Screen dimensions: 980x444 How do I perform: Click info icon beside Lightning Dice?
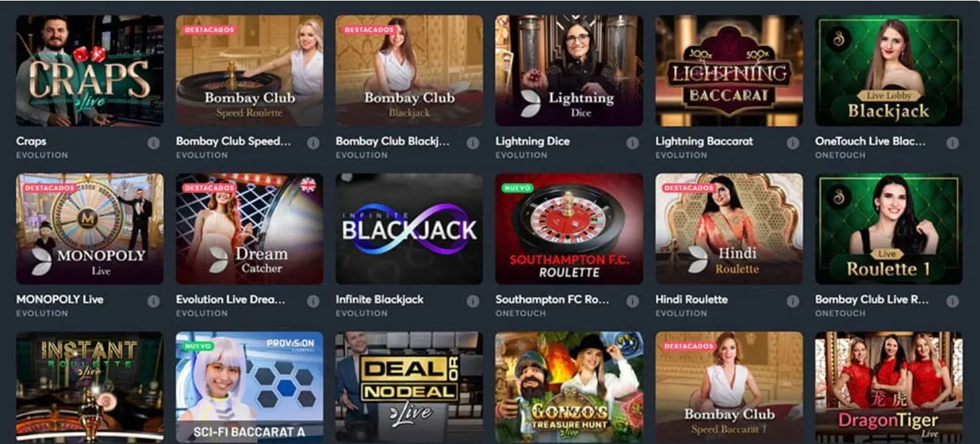click(633, 143)
